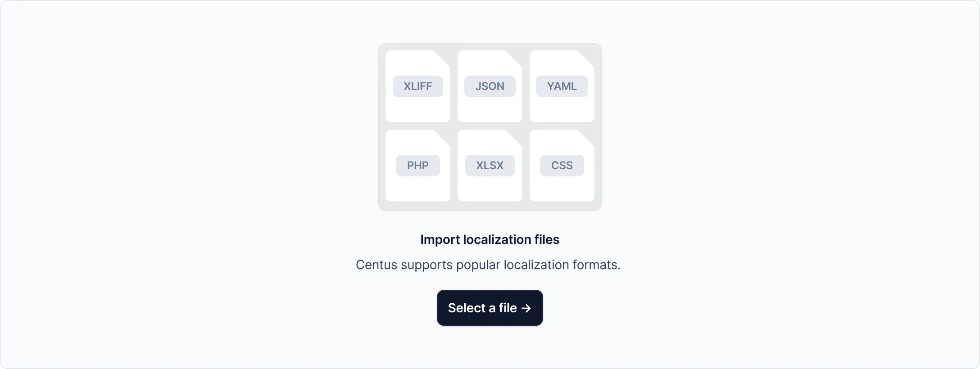Click the XLSX document page graphic
The height and width of the screenshot is (369, 980).
point(490,187)
